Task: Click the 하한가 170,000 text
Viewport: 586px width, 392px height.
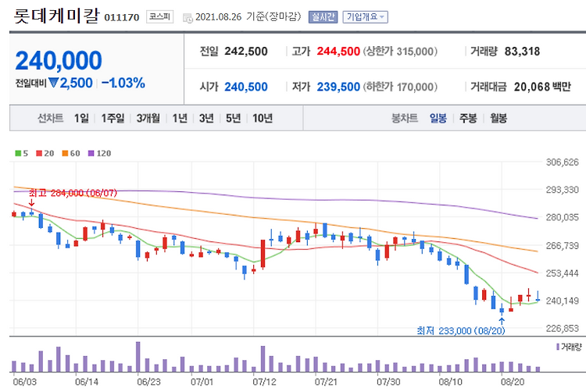Action: (400, 87)
